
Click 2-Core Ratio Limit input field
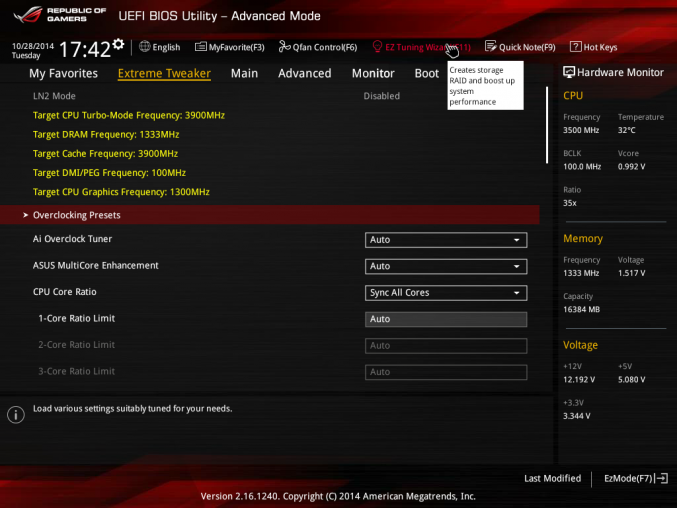click(446, 346)
